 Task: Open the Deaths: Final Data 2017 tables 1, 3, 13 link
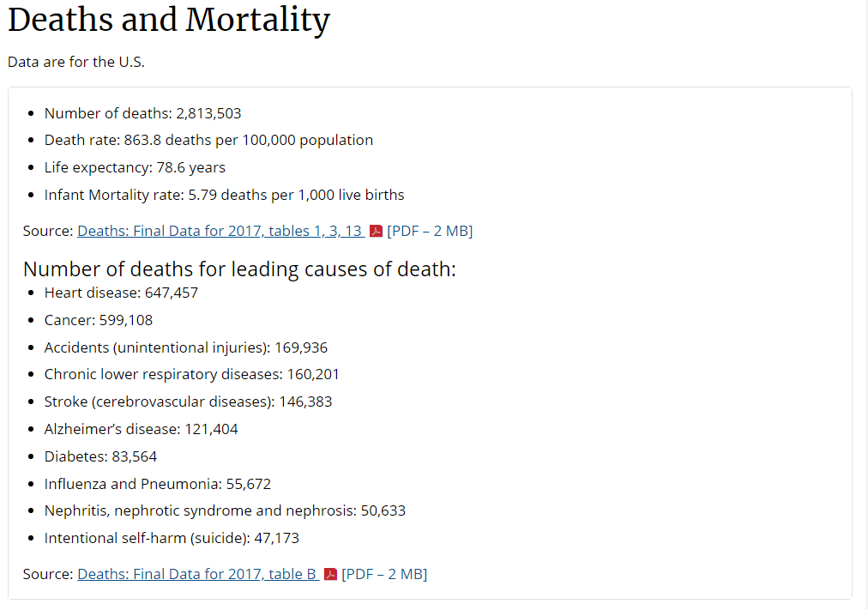220,231
